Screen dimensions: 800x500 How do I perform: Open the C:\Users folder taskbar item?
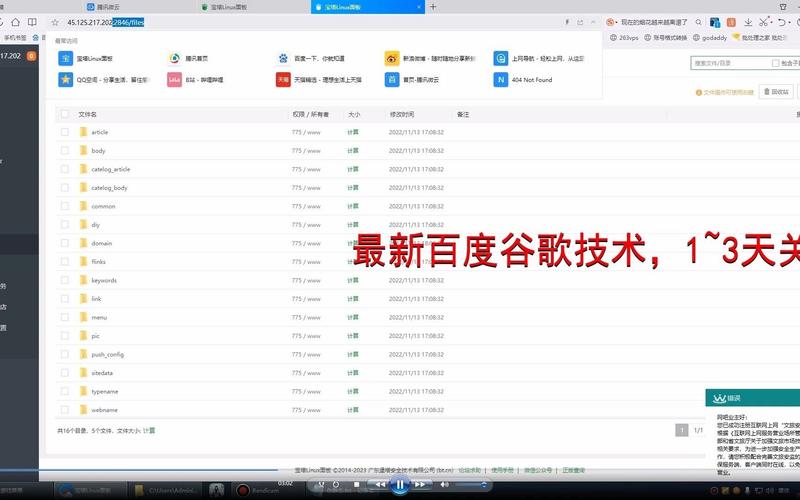click(x=165, y=490)
